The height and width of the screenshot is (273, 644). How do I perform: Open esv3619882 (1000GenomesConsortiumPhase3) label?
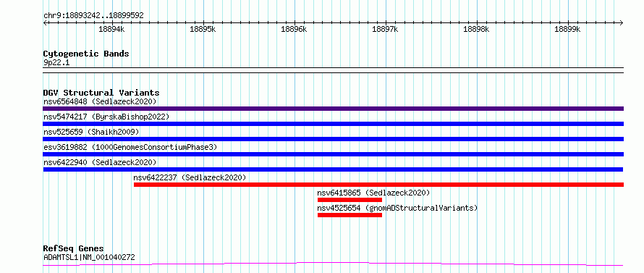(x=130, y=147)
